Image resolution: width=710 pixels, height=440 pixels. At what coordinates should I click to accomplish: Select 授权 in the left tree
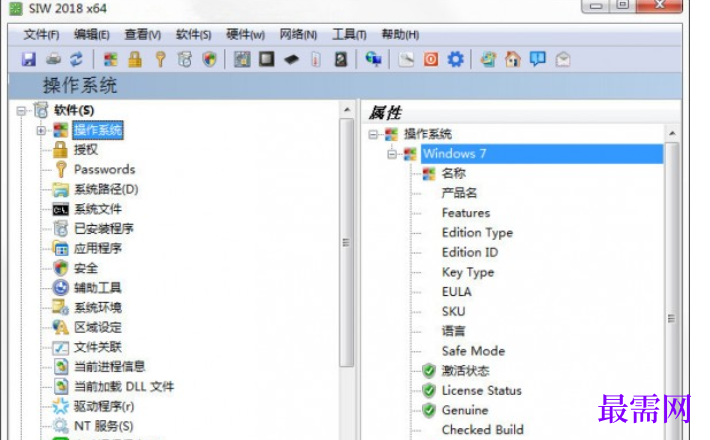(x=86, y=150)
